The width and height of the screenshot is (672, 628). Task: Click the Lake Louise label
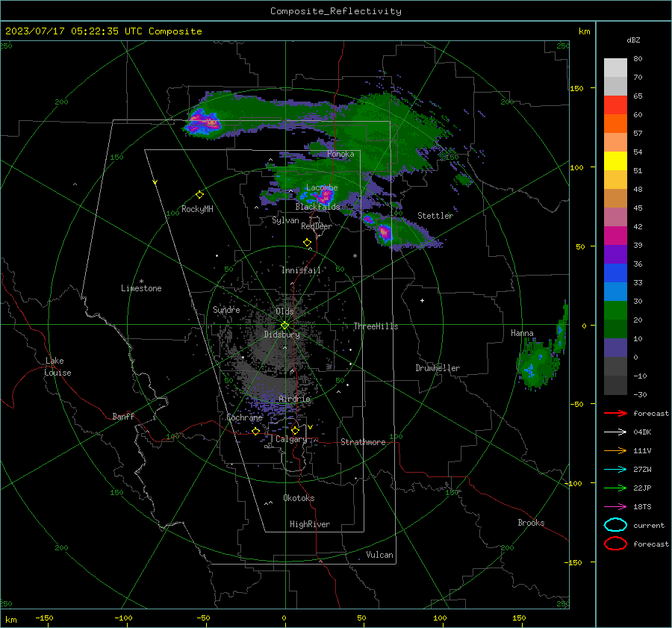[57, 367]
